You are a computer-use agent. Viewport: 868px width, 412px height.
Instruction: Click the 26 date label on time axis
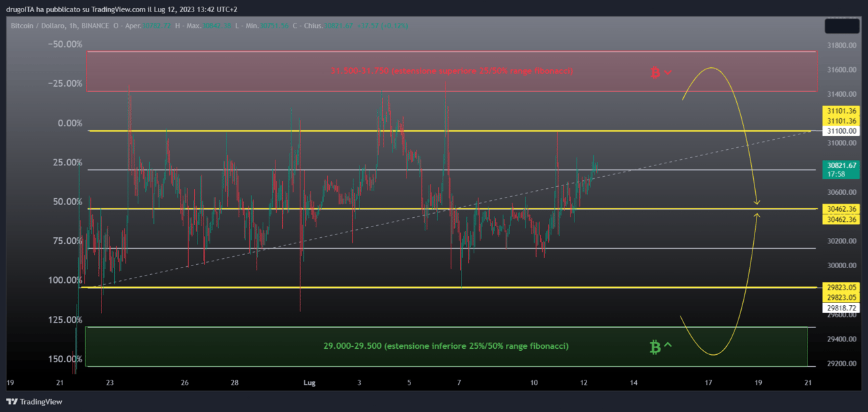pos(185,383)
